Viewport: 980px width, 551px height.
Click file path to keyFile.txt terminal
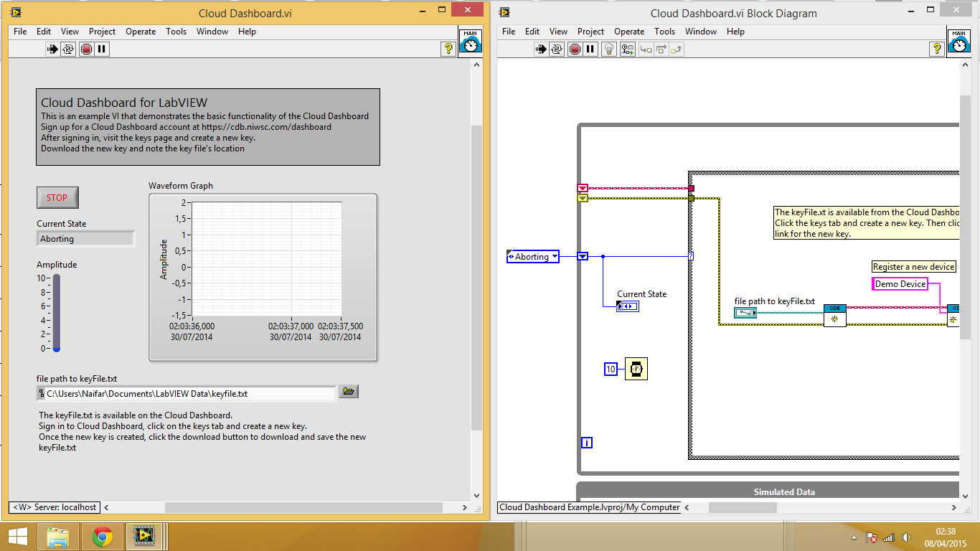pos(745,313)
